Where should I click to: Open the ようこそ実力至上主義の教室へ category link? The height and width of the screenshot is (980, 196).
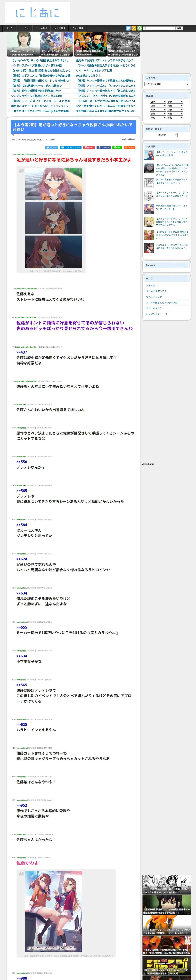[x=30, y=140]
